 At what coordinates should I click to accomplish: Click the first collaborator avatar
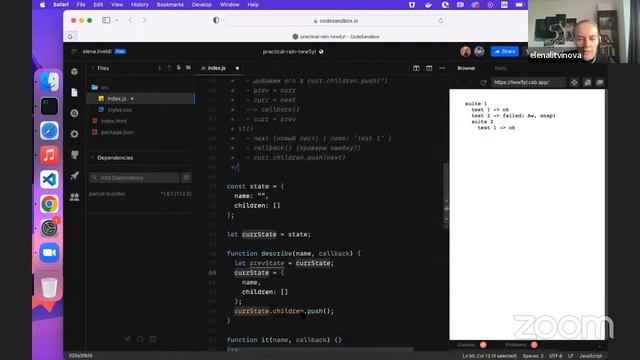(x=465, y=51)
